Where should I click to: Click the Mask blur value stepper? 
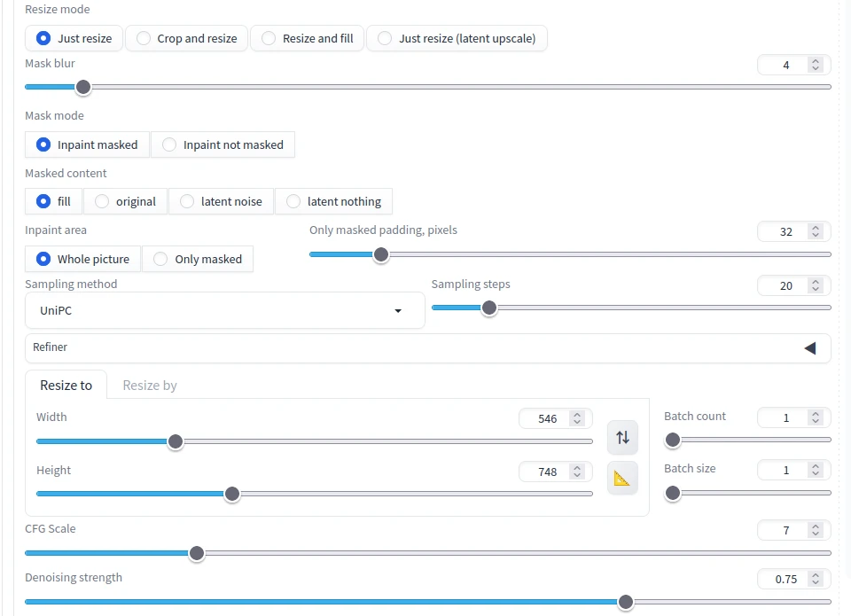(816, 65)
